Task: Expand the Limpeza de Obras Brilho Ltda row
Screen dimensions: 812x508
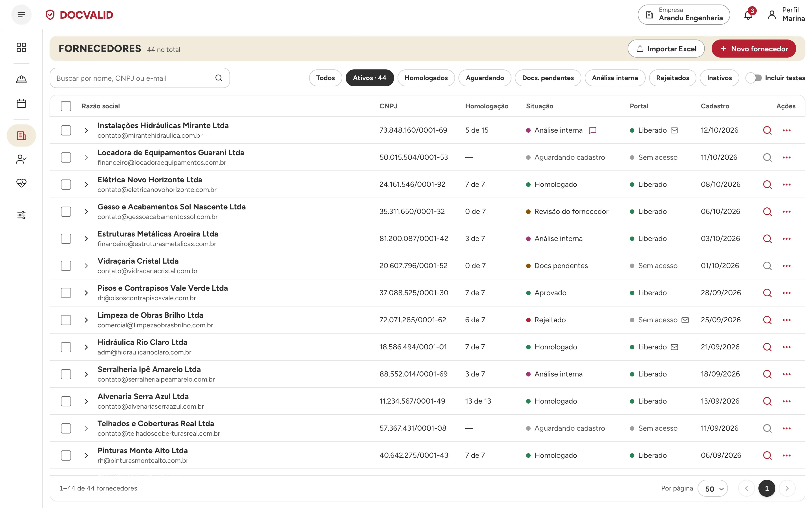Action: point(86,320)
